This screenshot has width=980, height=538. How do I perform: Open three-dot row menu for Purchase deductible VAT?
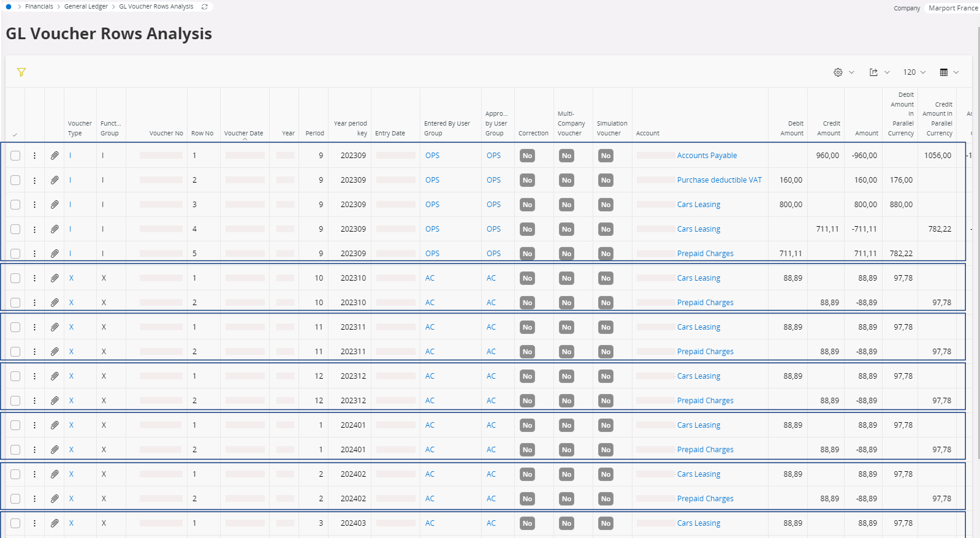[x=35, y=180]
